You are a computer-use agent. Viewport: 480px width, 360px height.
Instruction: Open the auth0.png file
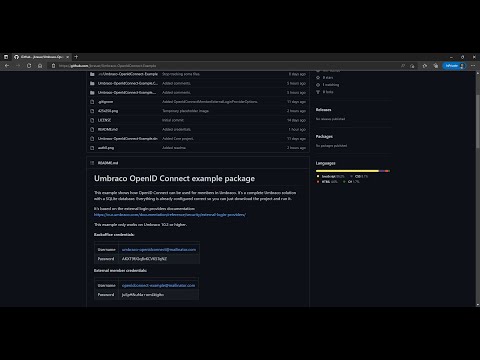[x=106, y=148]
